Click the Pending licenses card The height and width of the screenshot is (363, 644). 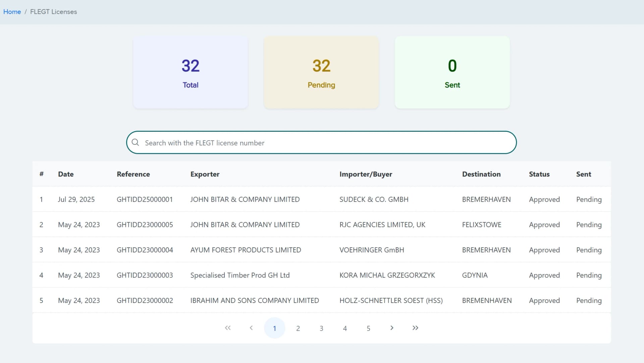coord(321,72)
